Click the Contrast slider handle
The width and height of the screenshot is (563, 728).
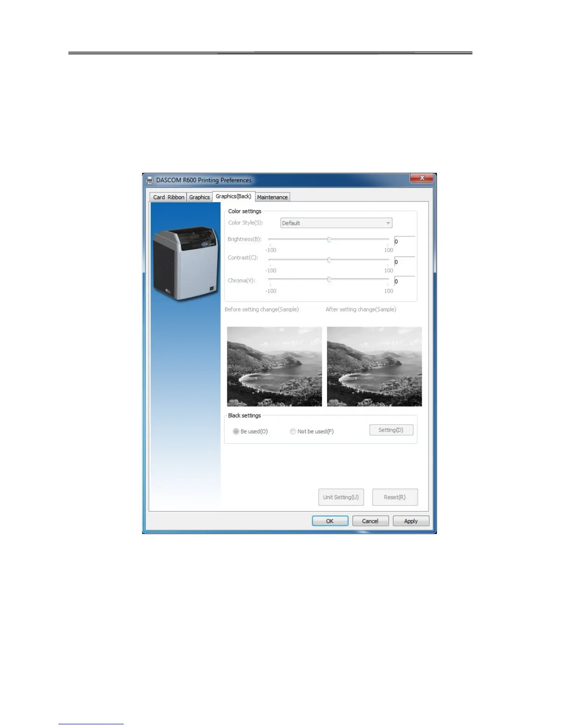(x=329, y=260)
